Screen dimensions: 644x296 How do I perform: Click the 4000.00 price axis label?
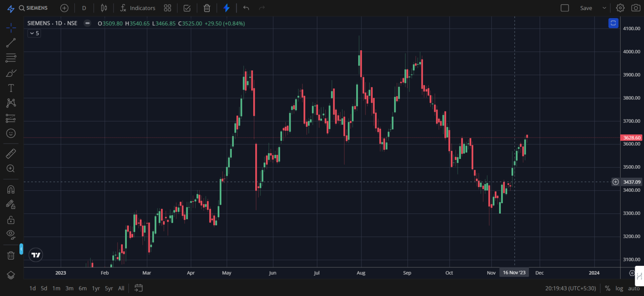(x=632, y=51)
